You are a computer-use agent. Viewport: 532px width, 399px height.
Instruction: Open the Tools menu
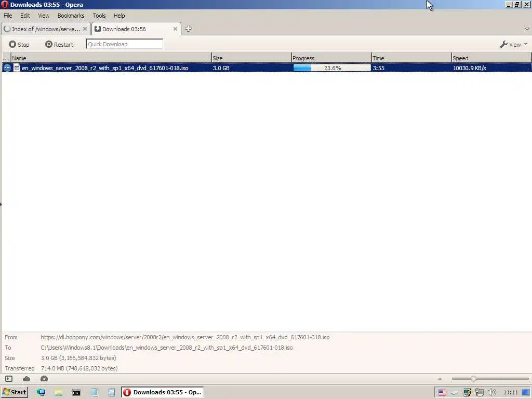coord(99,16)
